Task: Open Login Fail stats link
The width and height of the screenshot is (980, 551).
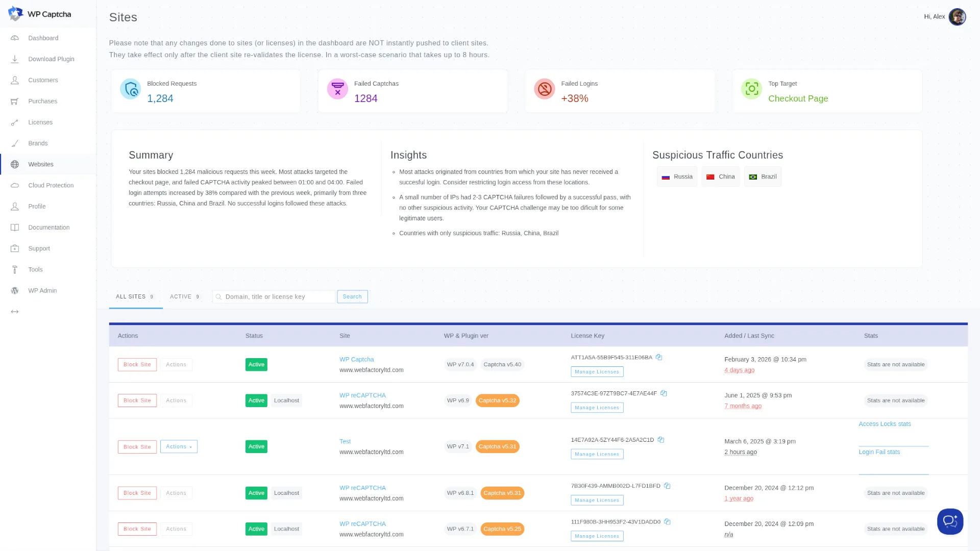Action: pos(879,452)
